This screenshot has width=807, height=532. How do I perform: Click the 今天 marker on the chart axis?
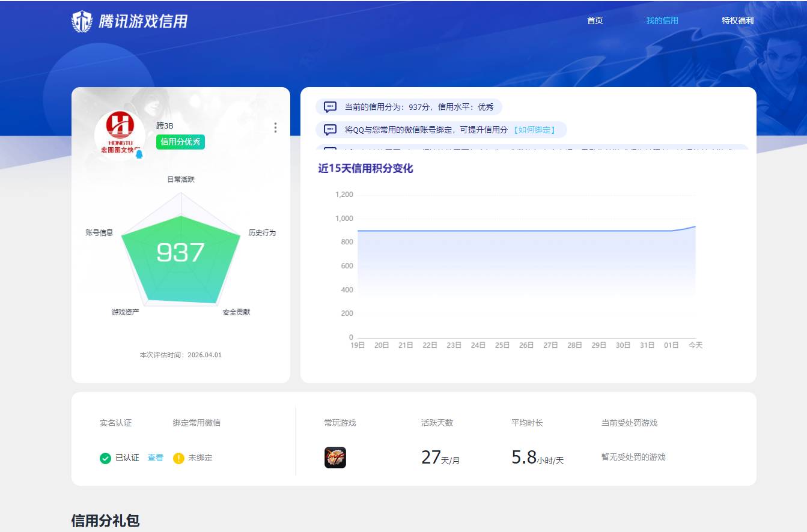point(695,345)
